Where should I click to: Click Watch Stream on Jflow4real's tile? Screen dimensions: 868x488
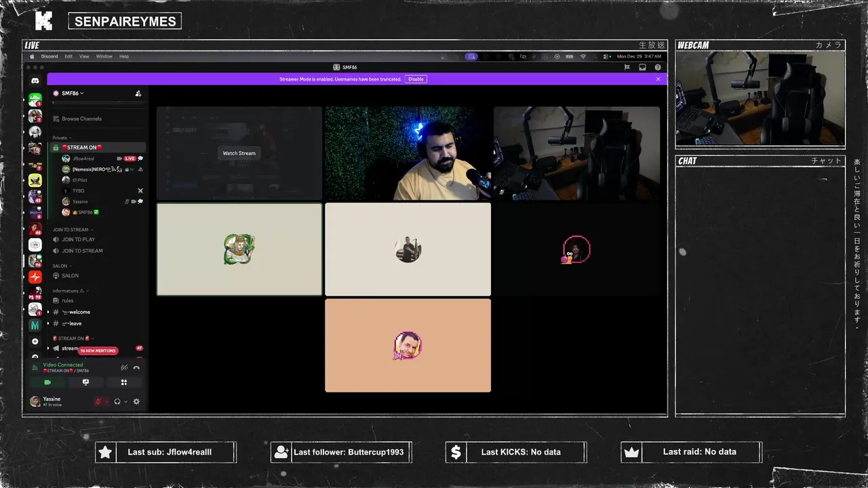click(239, 153)
